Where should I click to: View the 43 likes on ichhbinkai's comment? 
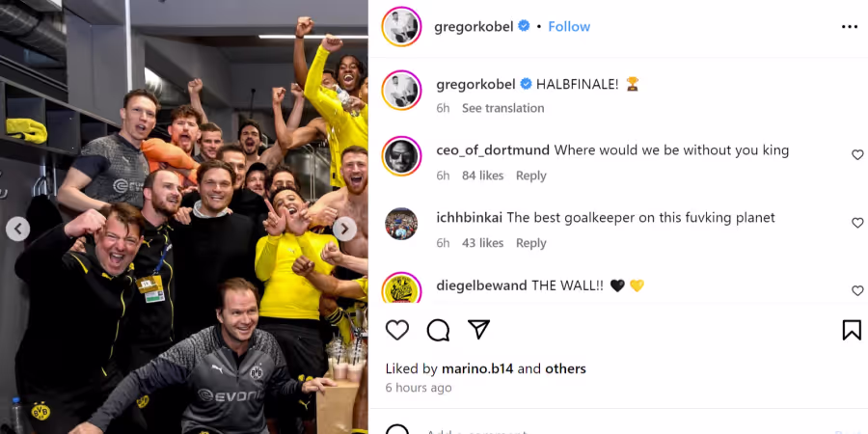click(x=483, y=243)
